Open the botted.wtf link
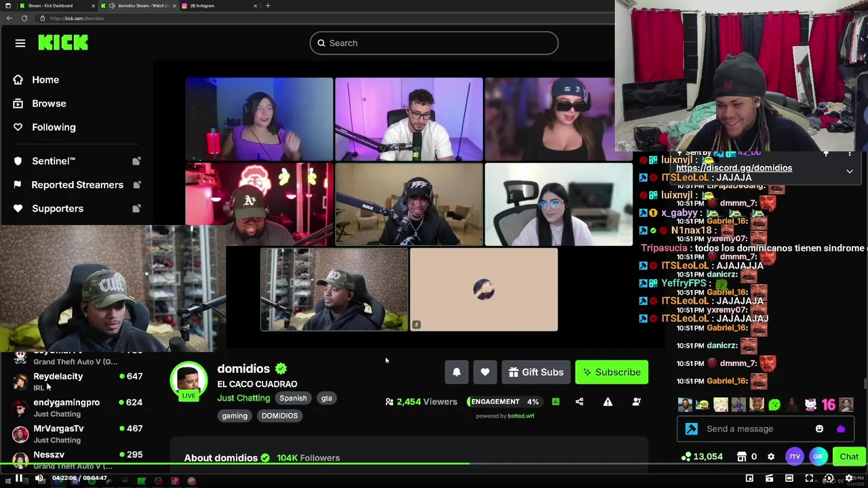 click(521, 416)
